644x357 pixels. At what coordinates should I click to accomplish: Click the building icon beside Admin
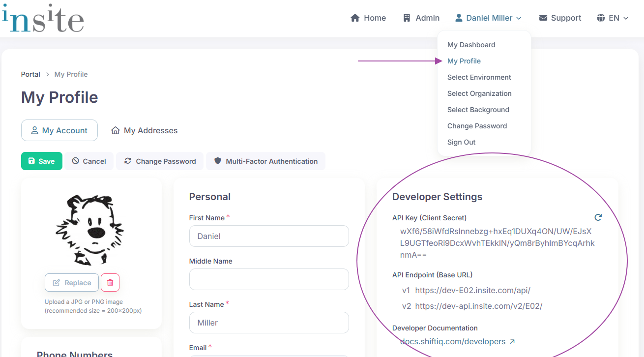point(407,18)
